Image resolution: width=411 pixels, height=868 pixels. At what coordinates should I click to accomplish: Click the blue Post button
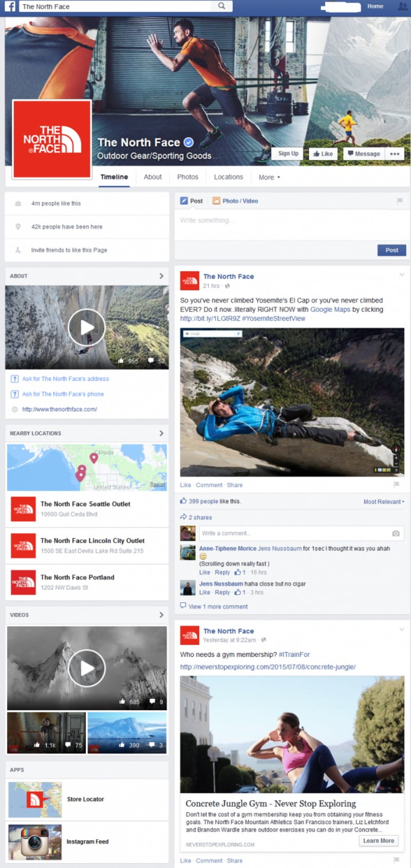391,250
